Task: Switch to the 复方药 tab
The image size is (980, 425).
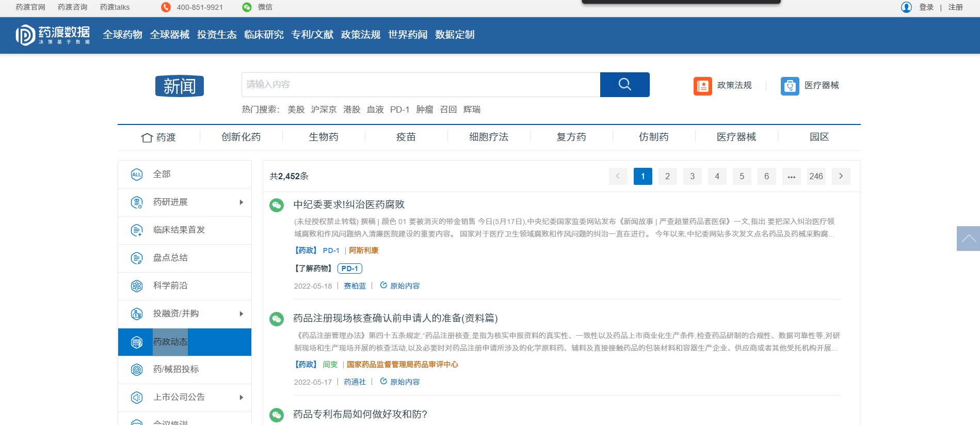Action: (x=571, y=137)
